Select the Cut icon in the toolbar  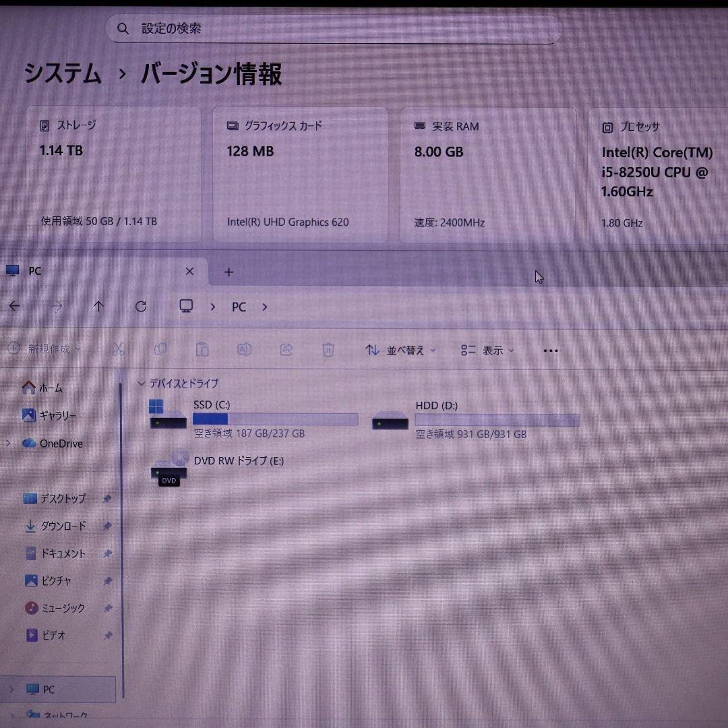click(x=119, y=350)
